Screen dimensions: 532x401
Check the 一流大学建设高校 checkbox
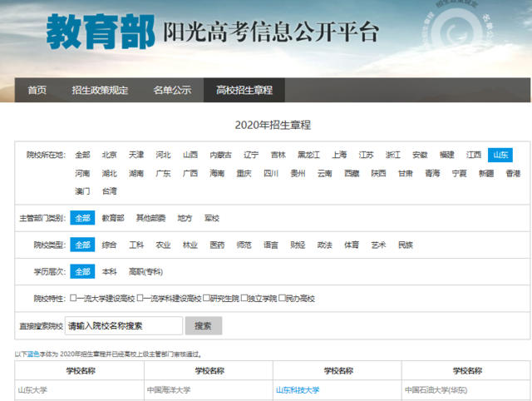click(x=73, y=298)
